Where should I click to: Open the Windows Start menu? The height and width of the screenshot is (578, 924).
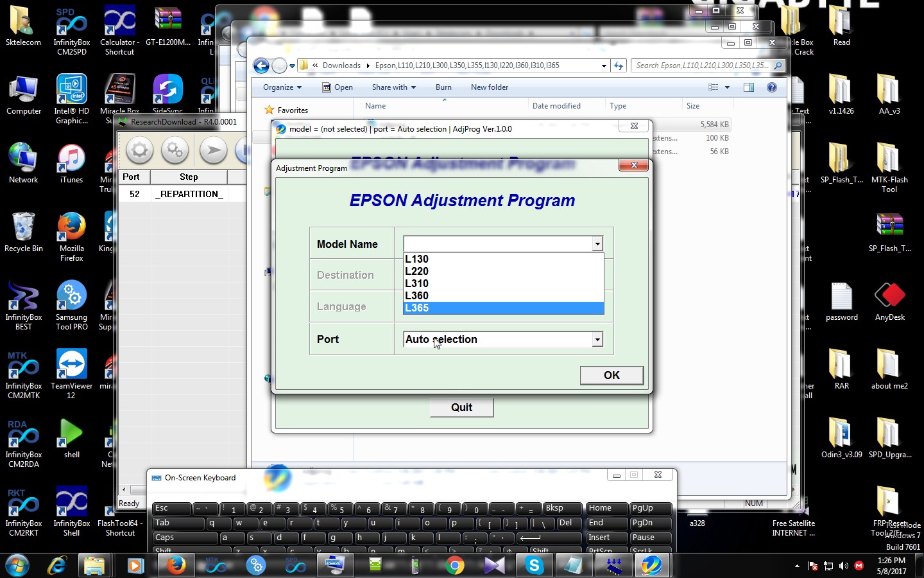(17, 566)
